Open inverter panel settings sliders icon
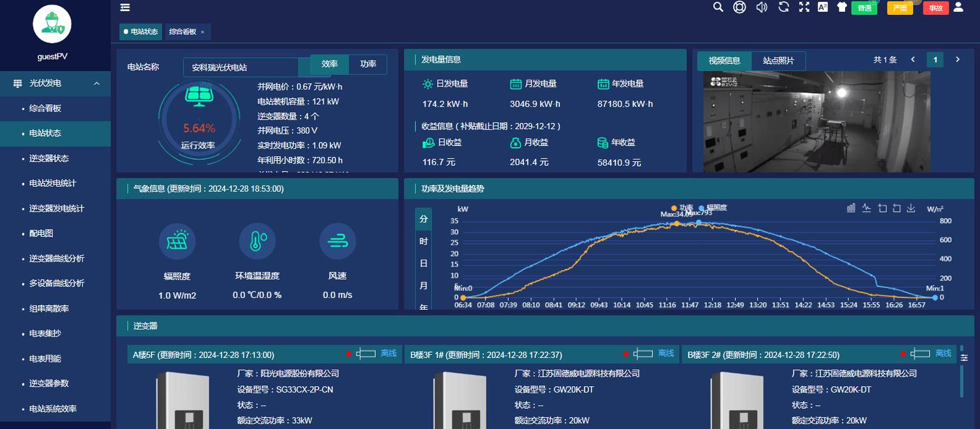 (964, 357)
